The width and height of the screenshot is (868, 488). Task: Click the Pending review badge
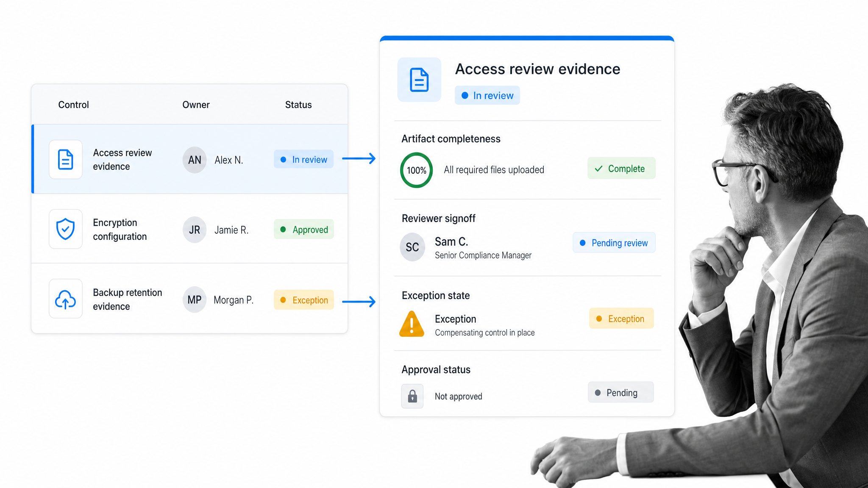point(614,243)
